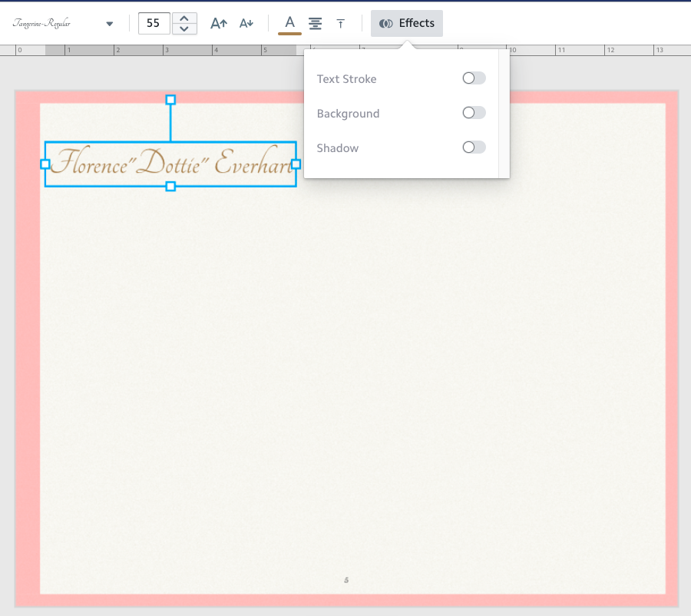Click the page number 5 at bottom
The width and height of the screenshot is (691, 616).
pyautogui.click(x=346, y=580)
